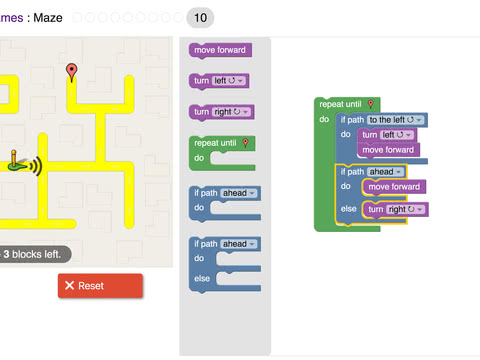Click the marker icon in toolbox repeat until block
Screen dimensions: 480x360
tap(246, 143)
